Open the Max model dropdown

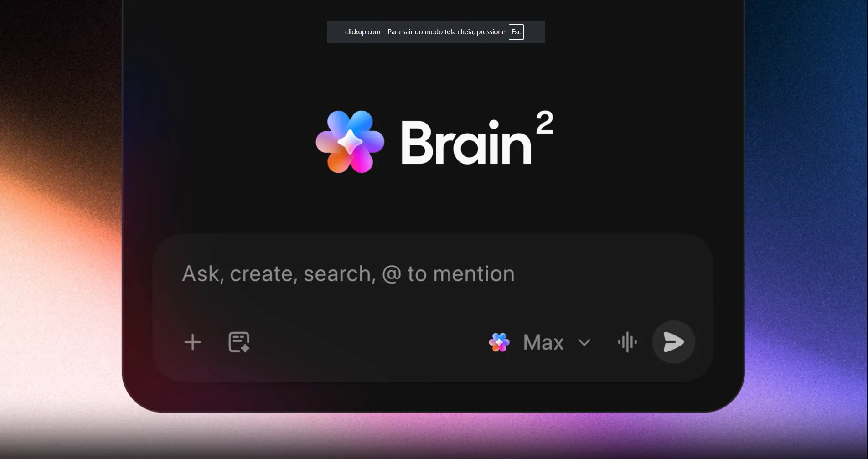point(540,342)
